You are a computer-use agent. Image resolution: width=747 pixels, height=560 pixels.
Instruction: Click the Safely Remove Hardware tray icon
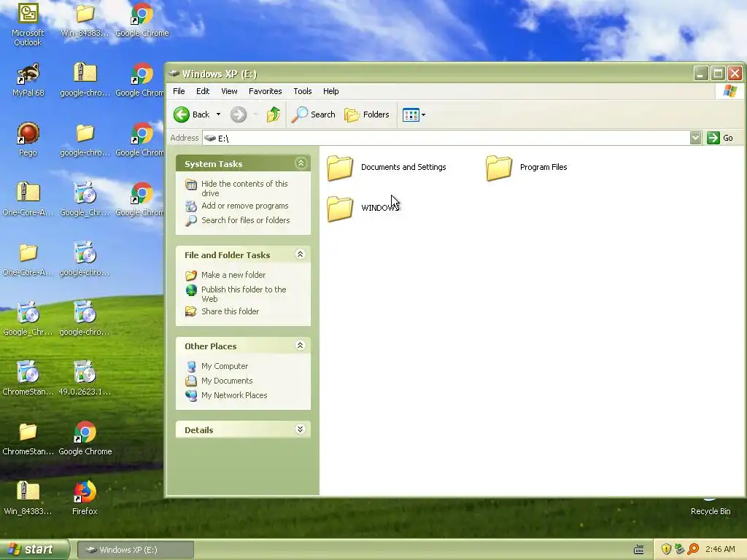click(x=679, y=549)
